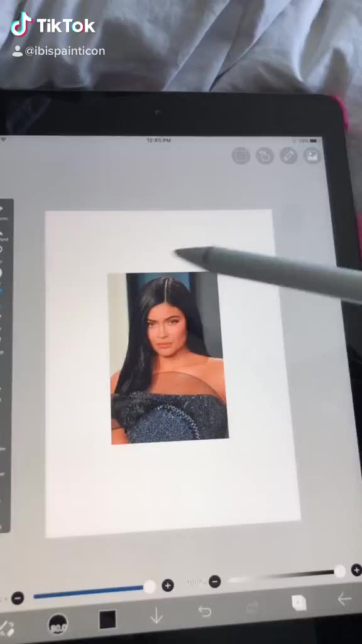Viewport: 362px width, 644px height.
Task: Undo the last stroke
Action: pos(204,611)
